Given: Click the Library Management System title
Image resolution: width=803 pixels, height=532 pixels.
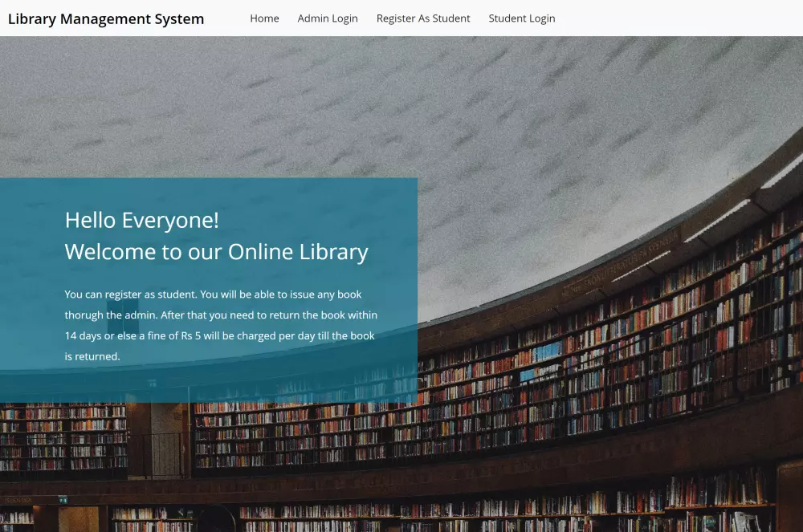Looking at the screenshot, I should [106, 18].
